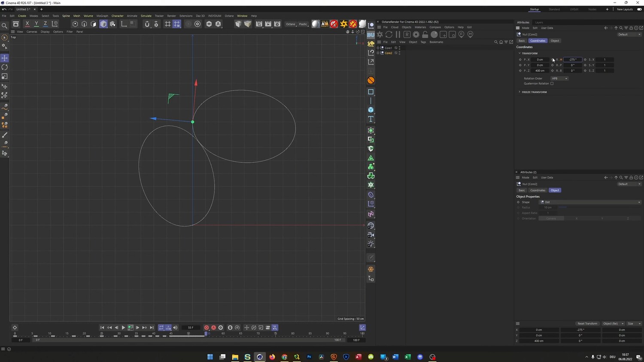
Task: Enable the Quaternion Rotation checkbox
Action: (x=552, y=84)
